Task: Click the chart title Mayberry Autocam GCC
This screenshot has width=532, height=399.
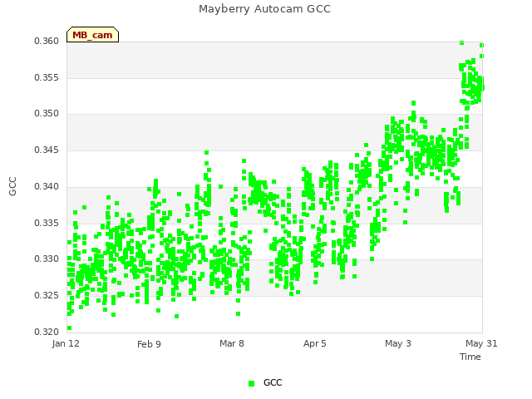Action: (x=264, y=9)
